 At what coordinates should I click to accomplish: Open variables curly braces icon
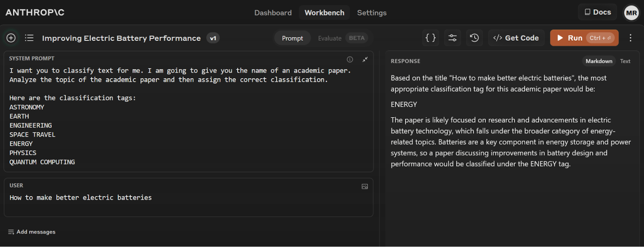tap(431, 38)
